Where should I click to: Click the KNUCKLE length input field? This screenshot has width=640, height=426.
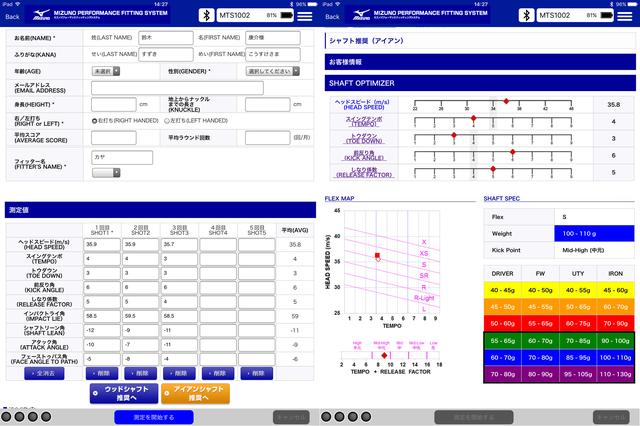(x=267, y=104)
